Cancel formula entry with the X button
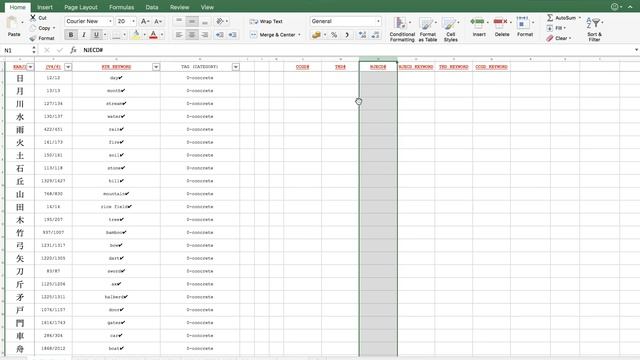This screenshot has height=360, width=640. [47, 50]
